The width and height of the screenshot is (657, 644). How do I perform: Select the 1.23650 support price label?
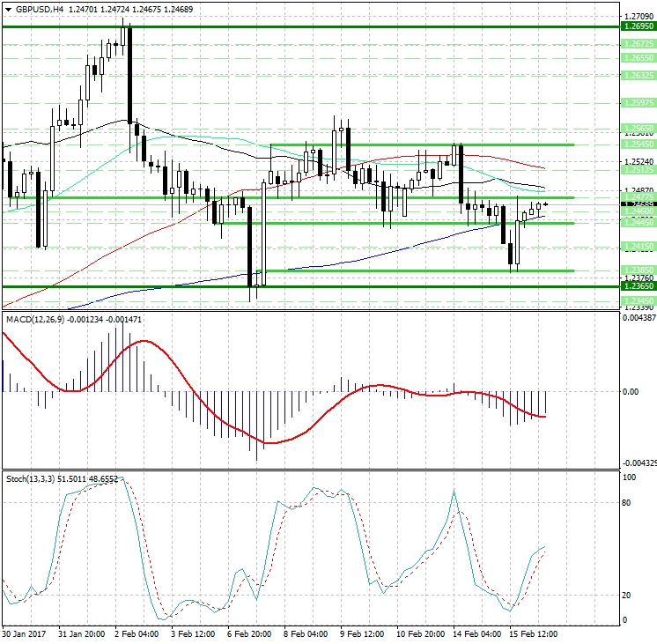pos(637,285)
